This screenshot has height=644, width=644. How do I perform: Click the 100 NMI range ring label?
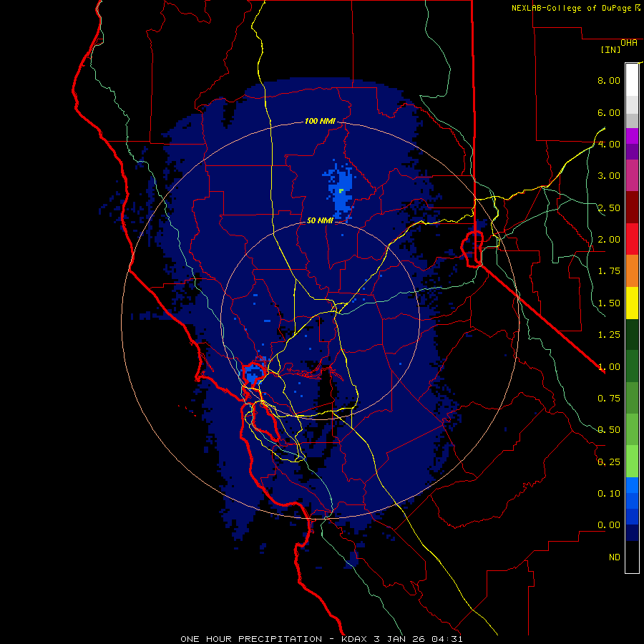pos(320,121)
